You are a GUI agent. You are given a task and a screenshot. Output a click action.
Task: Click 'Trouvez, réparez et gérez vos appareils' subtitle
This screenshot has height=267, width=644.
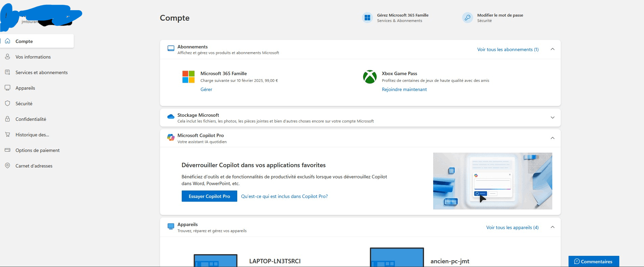point(212,231)
